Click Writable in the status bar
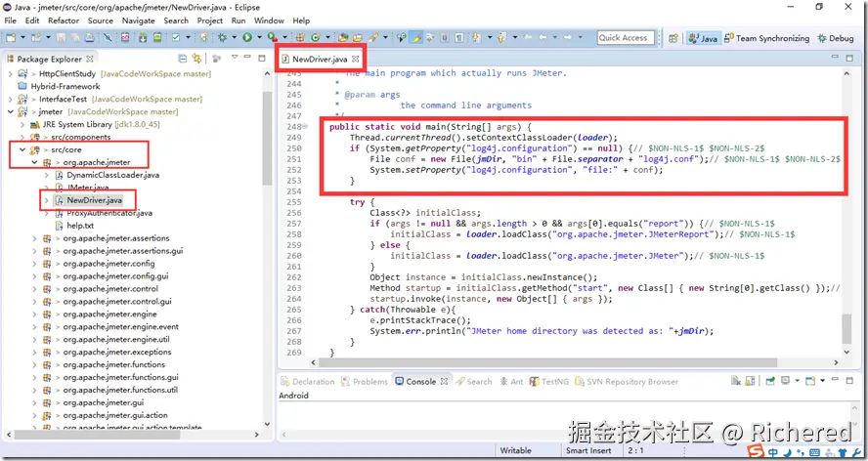The height and width of the screenshot is (461, 868). [x=515, y=450]
